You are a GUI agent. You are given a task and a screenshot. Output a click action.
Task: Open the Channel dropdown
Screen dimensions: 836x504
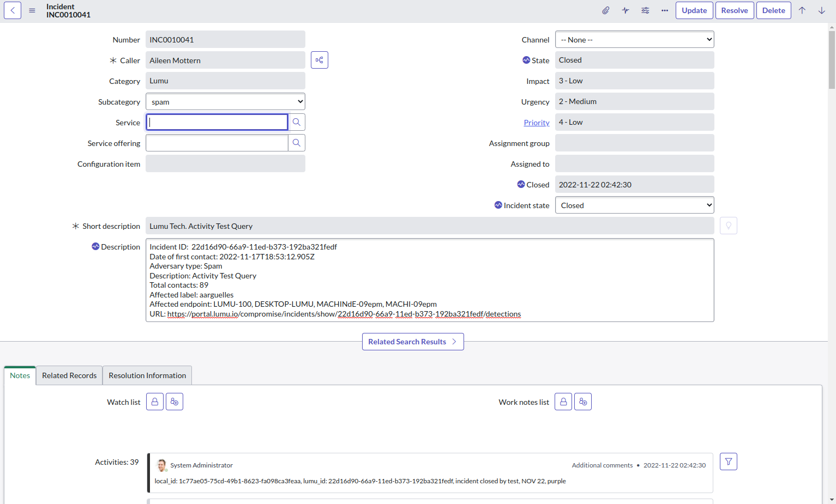pos(634,39)
